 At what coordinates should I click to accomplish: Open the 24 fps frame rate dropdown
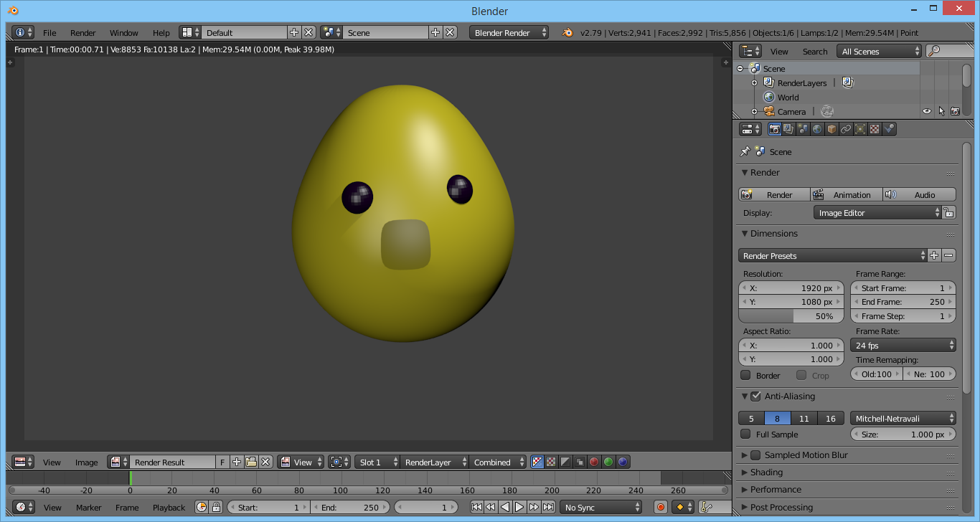tap(903, 345)
